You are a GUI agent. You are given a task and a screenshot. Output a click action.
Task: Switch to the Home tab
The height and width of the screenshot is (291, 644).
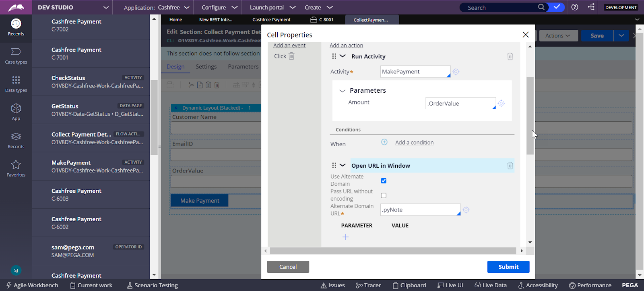(x=175, y=19)
